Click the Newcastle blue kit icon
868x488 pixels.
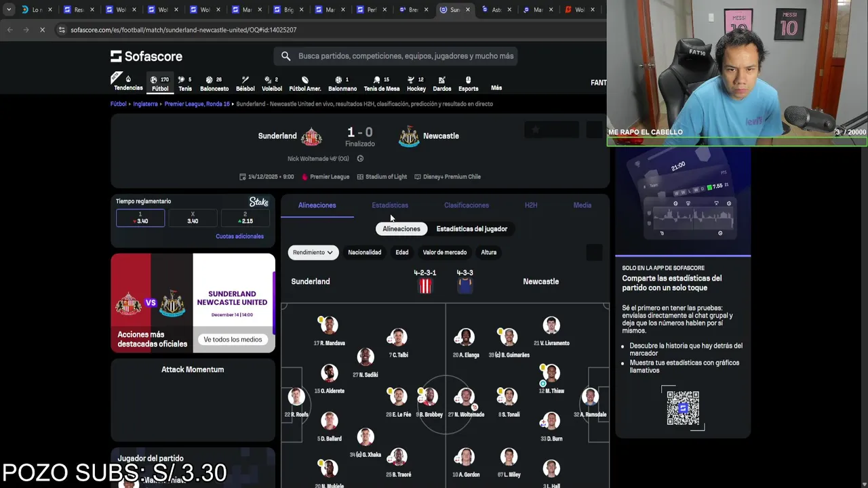coord(465,286)
